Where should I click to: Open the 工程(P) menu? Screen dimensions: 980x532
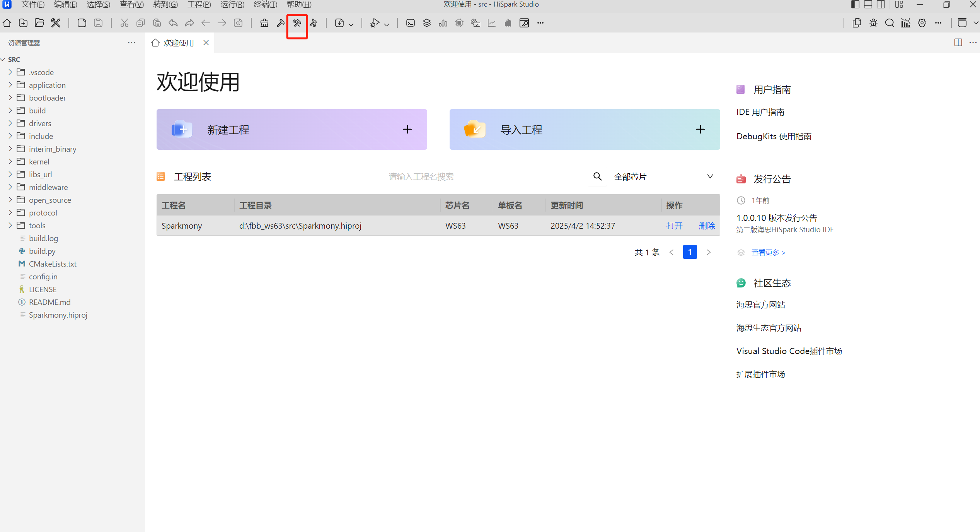(x=199, y=5)
